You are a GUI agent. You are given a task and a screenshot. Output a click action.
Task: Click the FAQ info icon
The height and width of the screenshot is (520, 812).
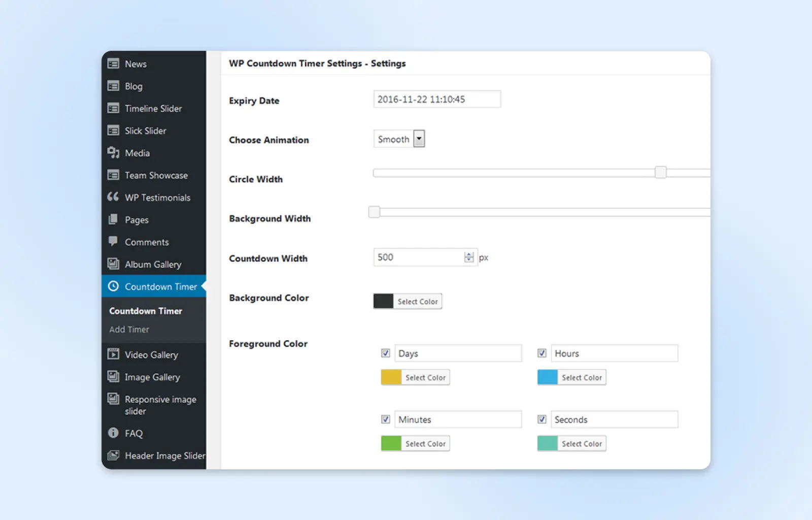pyautogui.click(x=113, y=433)
